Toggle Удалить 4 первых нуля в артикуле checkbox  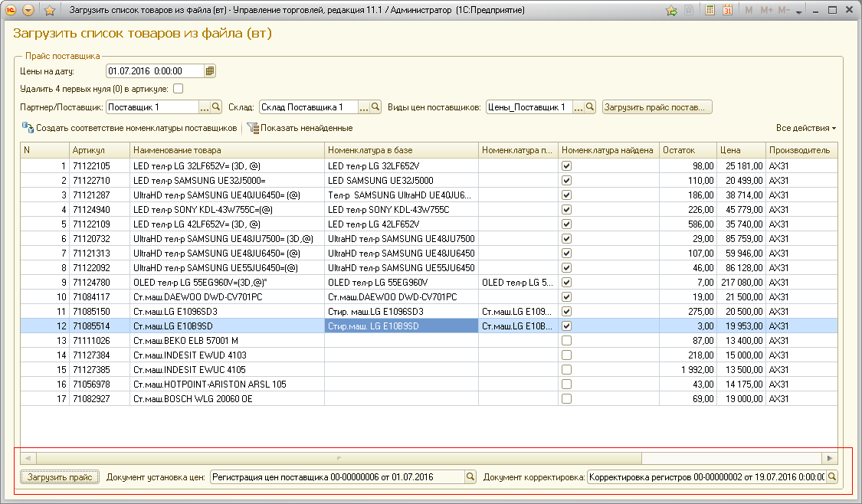point(178,89)
